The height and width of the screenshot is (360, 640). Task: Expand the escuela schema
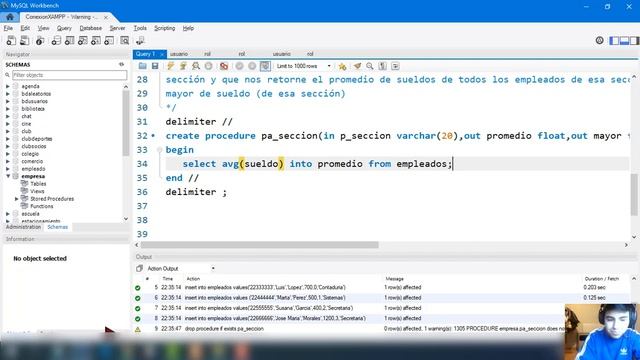(8, 213)
